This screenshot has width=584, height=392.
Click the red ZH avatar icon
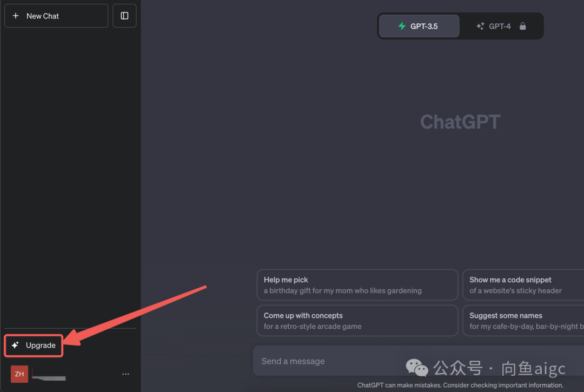point(19,374)
